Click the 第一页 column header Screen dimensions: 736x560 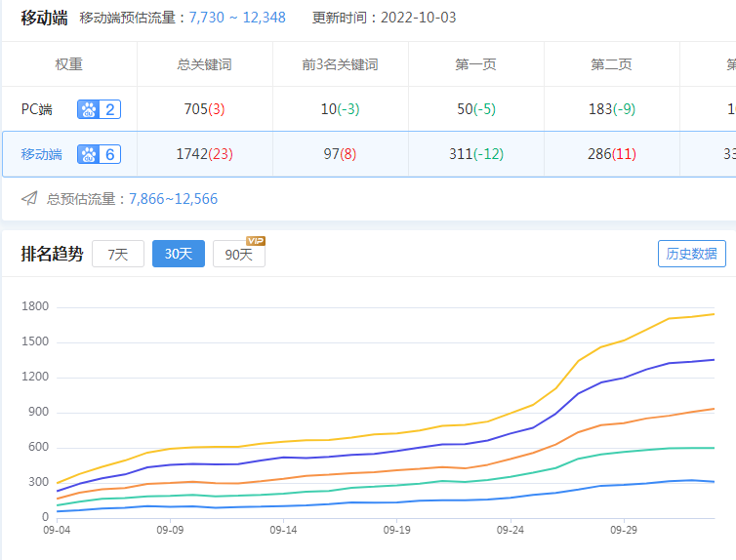click(x=476, y=64)
